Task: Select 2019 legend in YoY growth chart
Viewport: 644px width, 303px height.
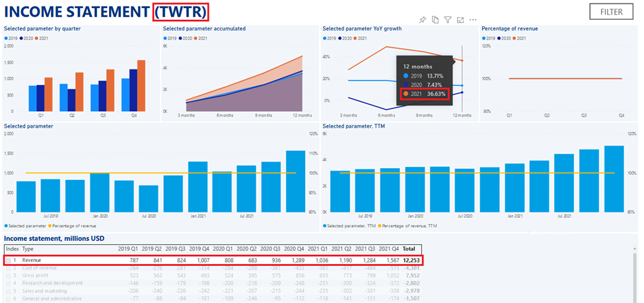Action: [328, 38]
